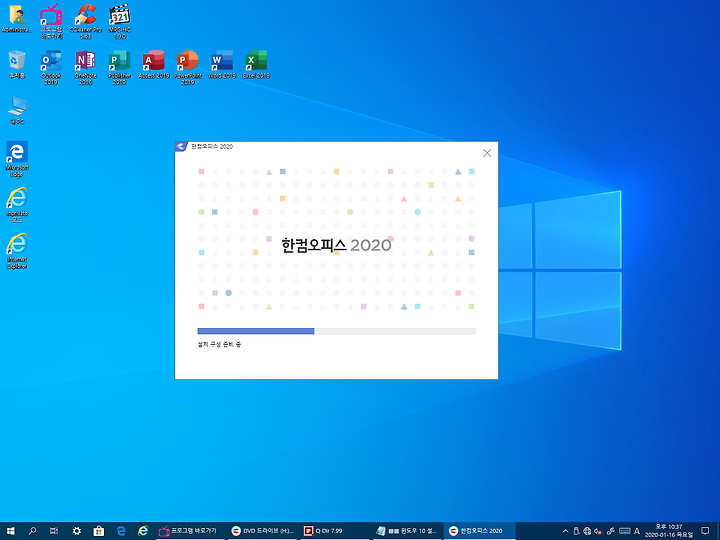Switch to the Q-Dir 7.99 taskbar window
Image resolution: width=720 pixels, height=540 pixels.
(x=335, y=531)
